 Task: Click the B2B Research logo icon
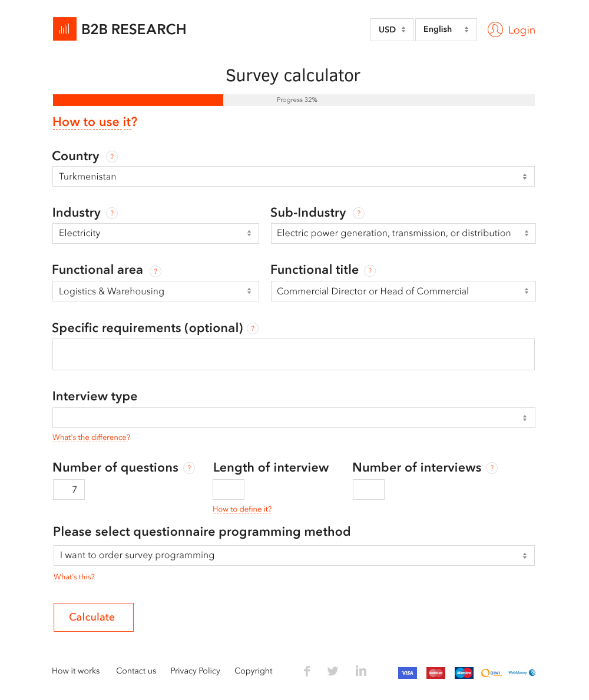click(65, 29)
